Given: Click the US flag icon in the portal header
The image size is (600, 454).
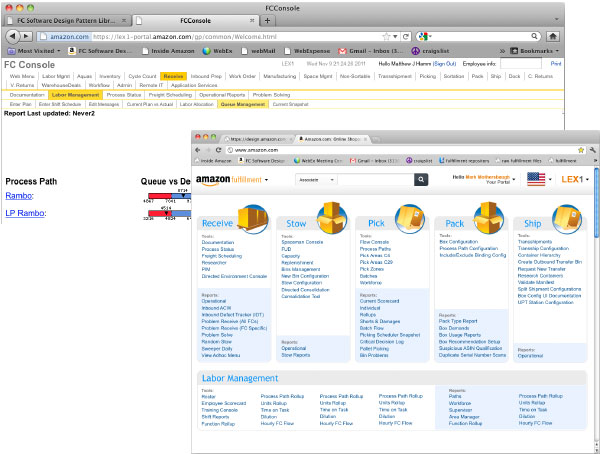Looking at the screenshot, I should 536,179.
